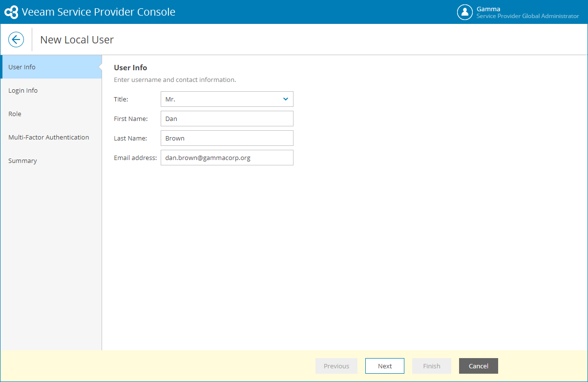Click the disabled Previous button
Image resolution: width=588 pixels, height=382 pixels.
[x=336, y=366]
